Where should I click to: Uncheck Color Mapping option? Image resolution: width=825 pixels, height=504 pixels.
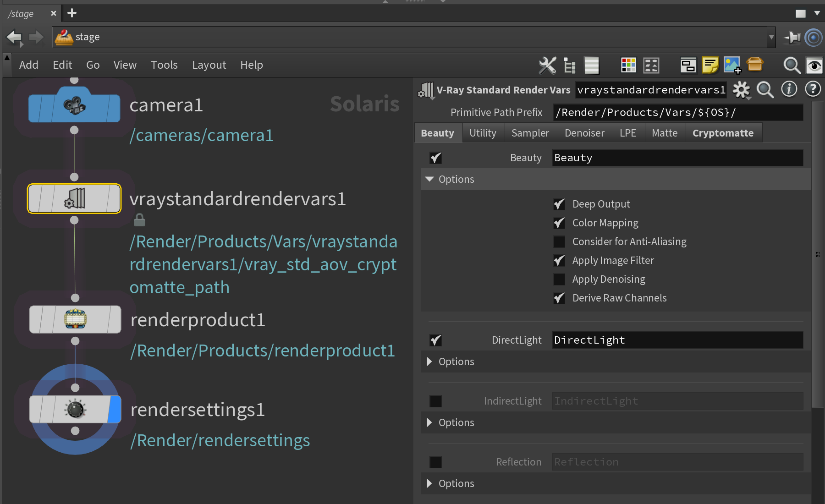pos(559,223)
